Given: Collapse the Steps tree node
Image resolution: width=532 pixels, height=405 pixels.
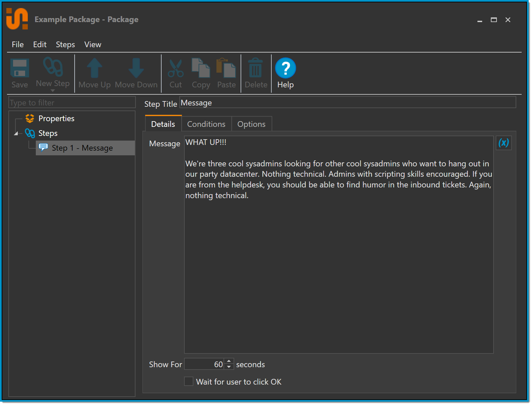Looking at the screenshot, I should click(x=16, y=134).
